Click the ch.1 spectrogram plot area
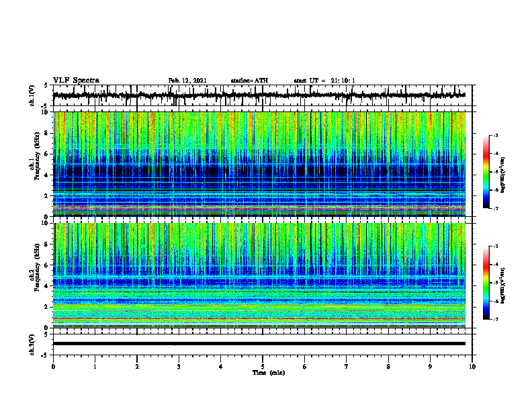 pyautogui.click(x=259, y=164)
